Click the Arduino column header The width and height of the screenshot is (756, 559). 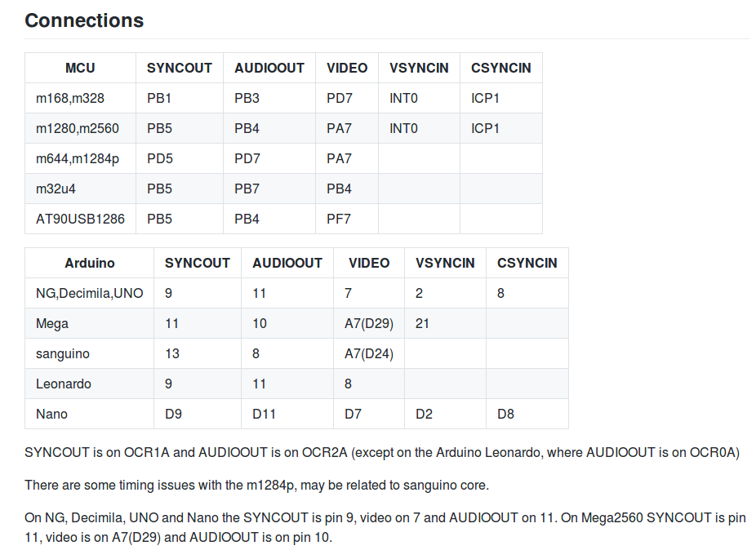pos(90,263)
